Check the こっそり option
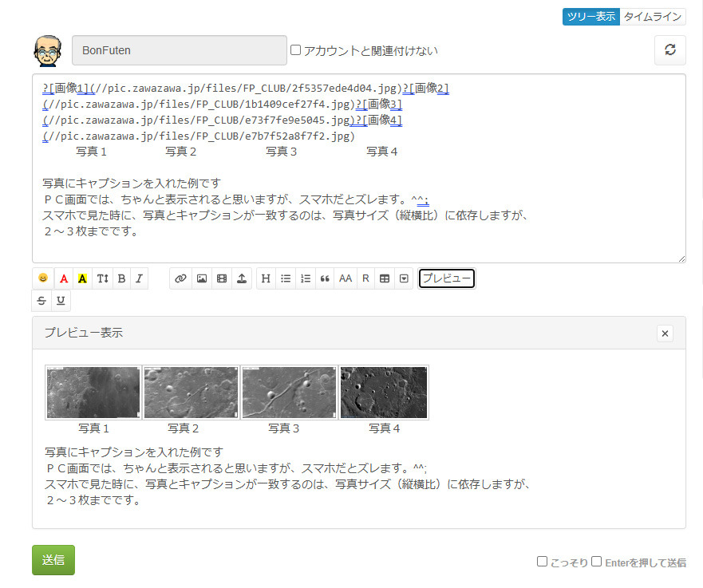 [x=542, y=562]
